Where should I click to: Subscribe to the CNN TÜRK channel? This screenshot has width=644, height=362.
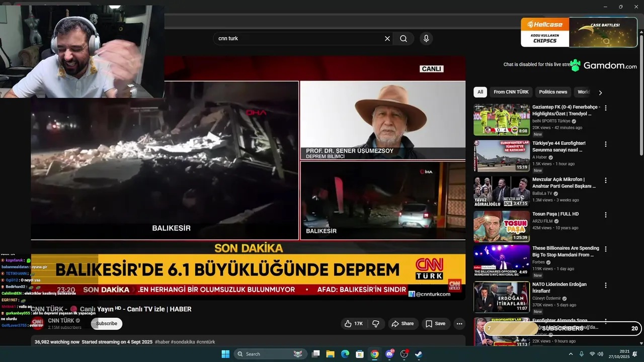pyautogui.click(x=107, y=324)
